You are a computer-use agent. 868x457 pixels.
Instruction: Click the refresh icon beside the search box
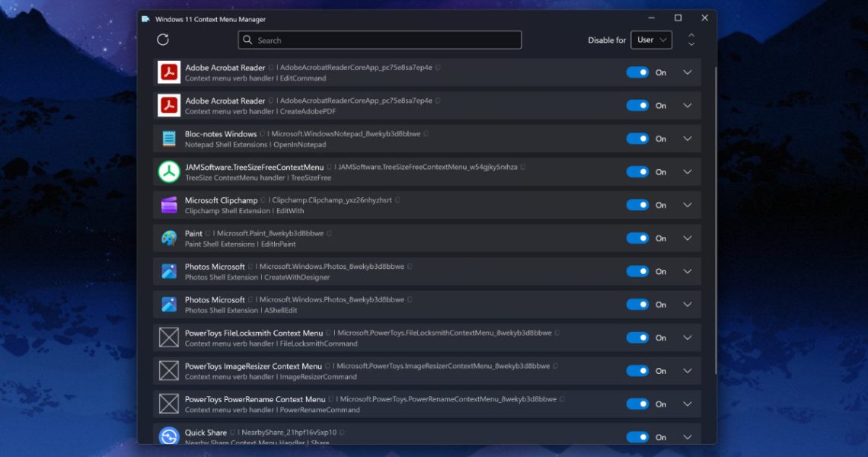[x=162, y=40]
